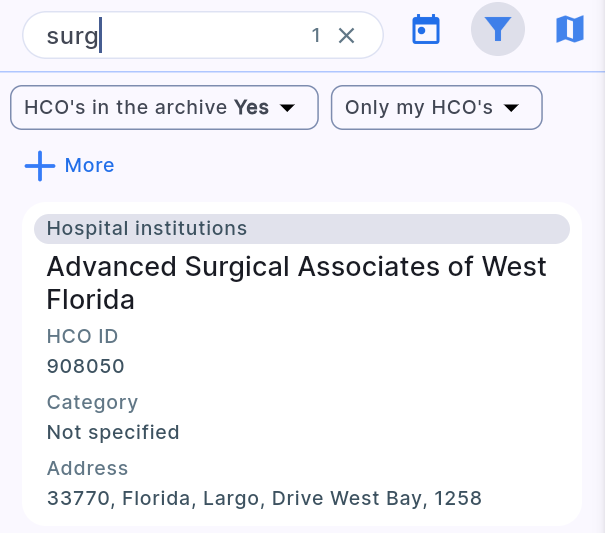Focus the search input containing "surg"
The image size is (605, 533).
click(170, 36)
